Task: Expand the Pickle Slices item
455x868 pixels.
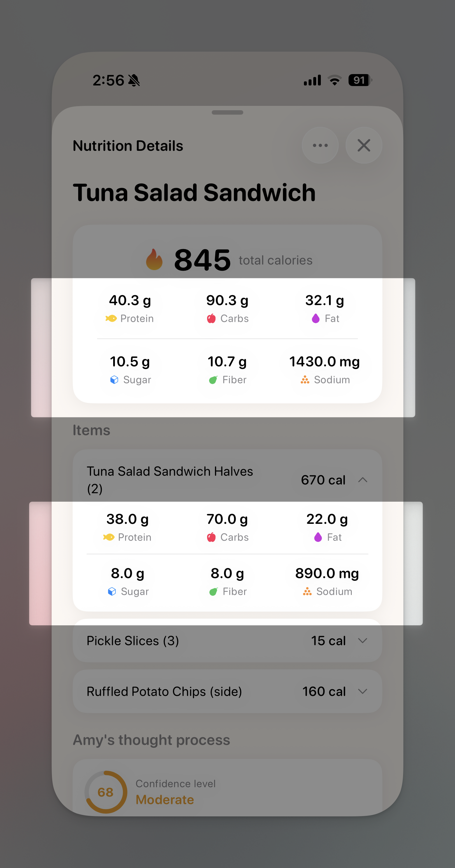Action: click(363, 640)
